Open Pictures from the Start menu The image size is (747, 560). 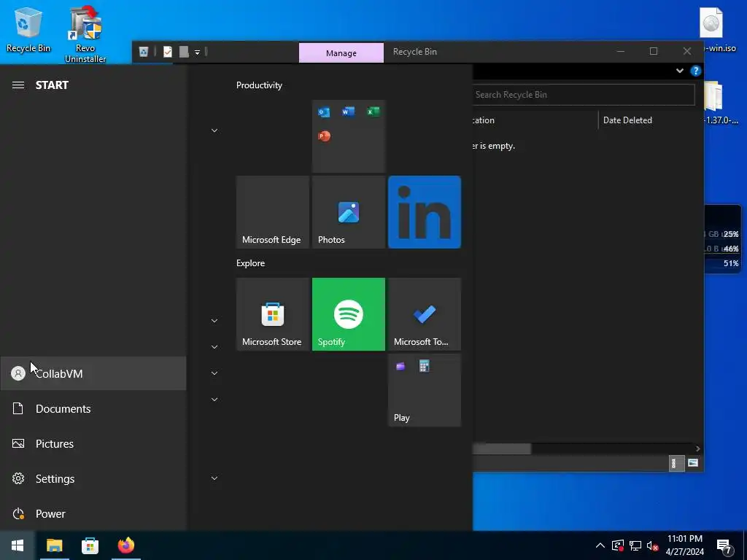(x=93, y=444)
